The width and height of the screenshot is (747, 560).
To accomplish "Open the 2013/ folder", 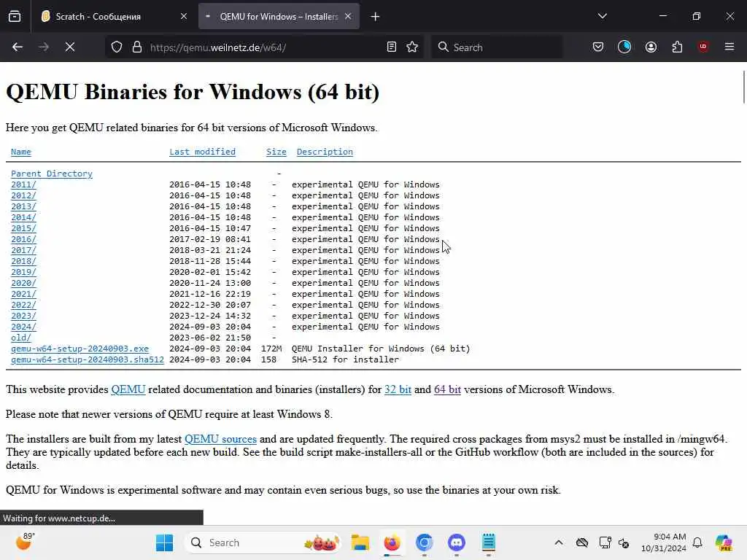I will 23,206.
